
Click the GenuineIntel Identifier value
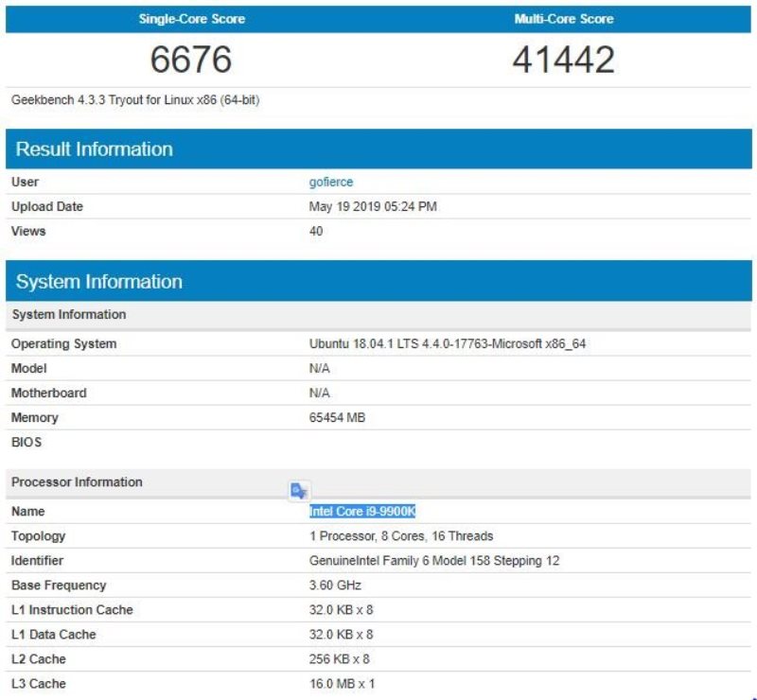(x=435, y=560)
